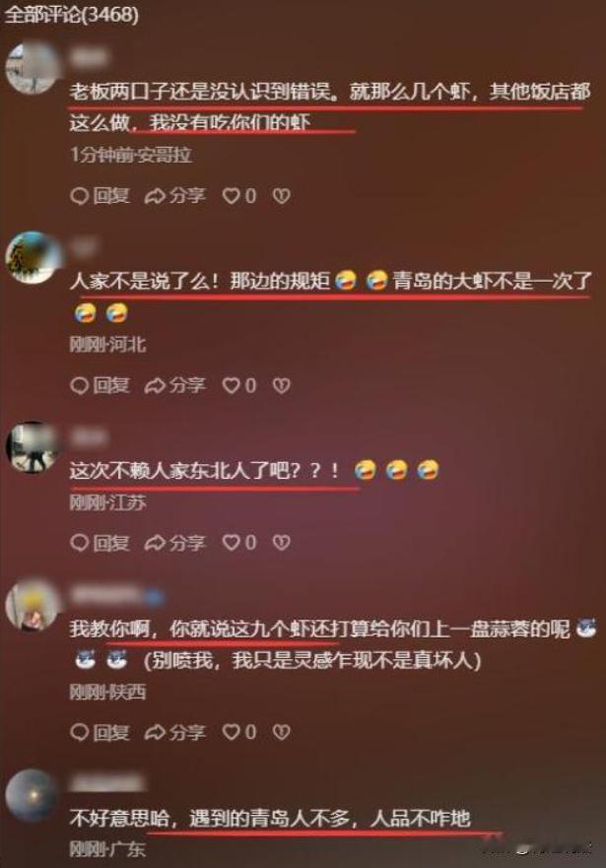Reply to the comment from 河北
The image size is (606, 868).
tap(100, 385)
